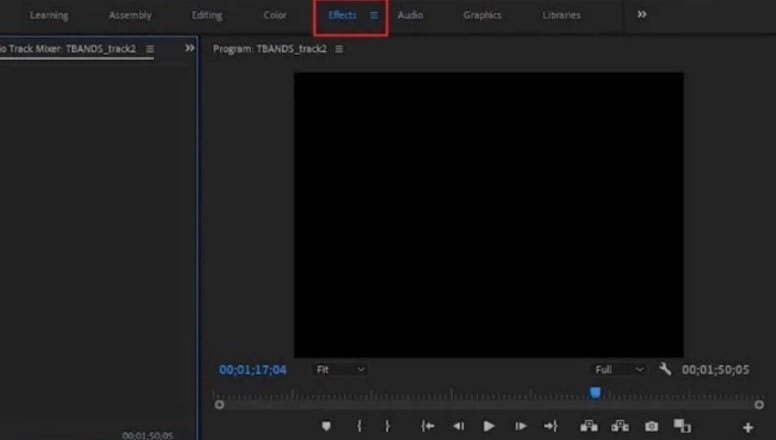Open the Fit zoom level dropdown
The height and width of the screenshot is (440, 776).
coord(340,370)
